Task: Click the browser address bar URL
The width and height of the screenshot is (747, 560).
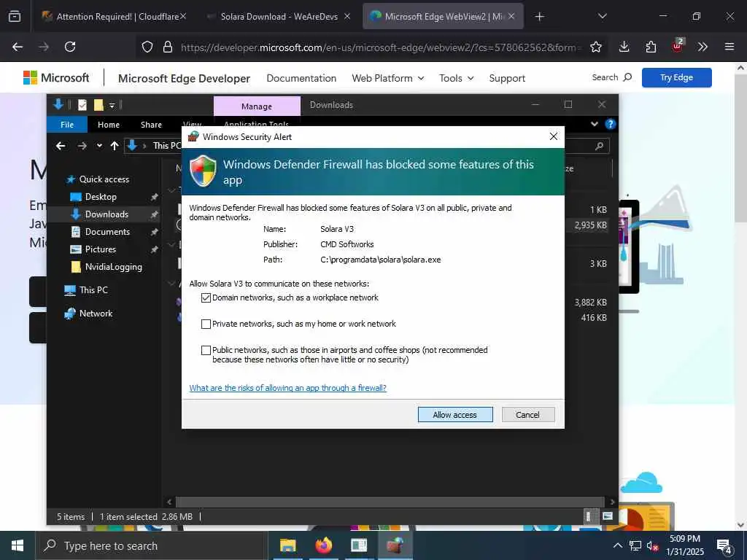Action: pos(381,47)
